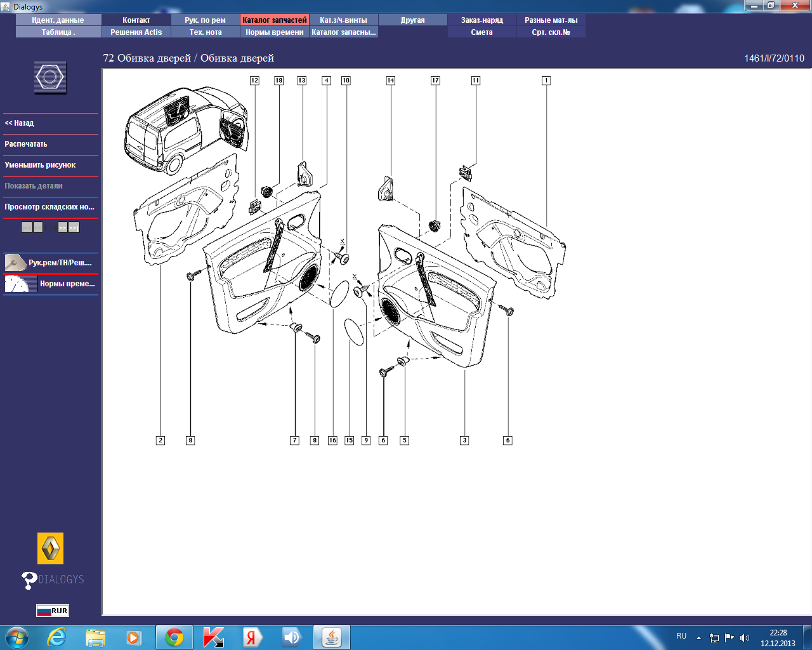The image size is (812, 650).
Task: Select part callout 18 in diagram
Action: coord(278,81)
